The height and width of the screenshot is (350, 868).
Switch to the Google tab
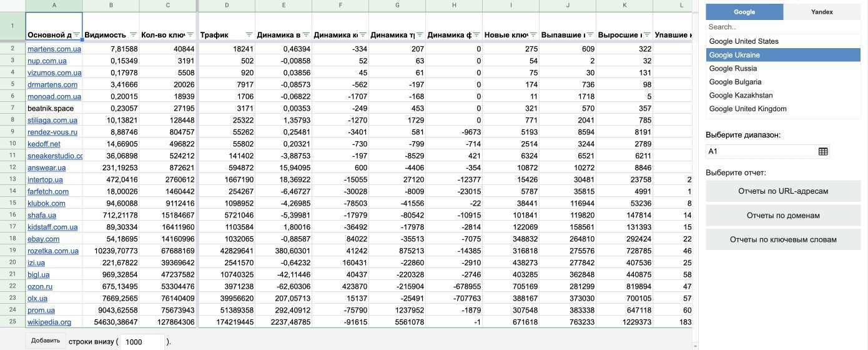coord(744,12)
